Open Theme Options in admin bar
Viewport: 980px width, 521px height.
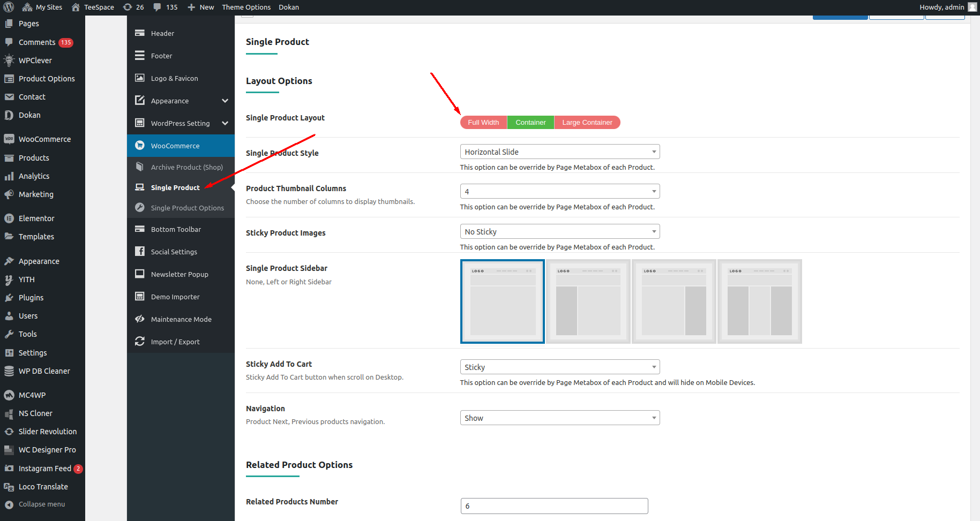point(246,7)
